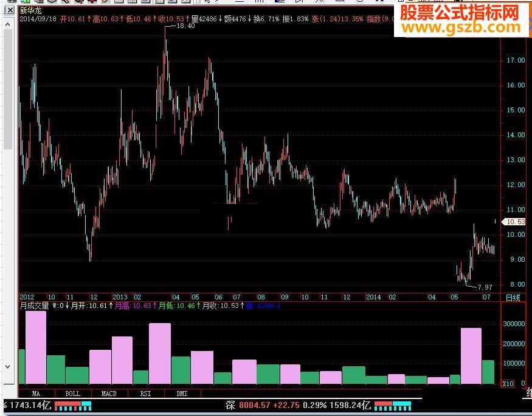Click the 09 month label on date axis
The width and height of the screenshot is (532, 416).
click(285, 297)
